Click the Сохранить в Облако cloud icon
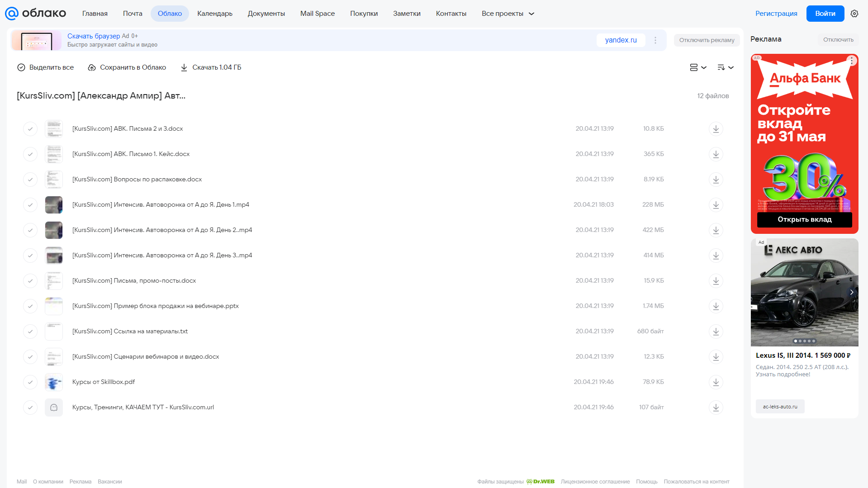The image size is (868, 488). coord(92,67)
